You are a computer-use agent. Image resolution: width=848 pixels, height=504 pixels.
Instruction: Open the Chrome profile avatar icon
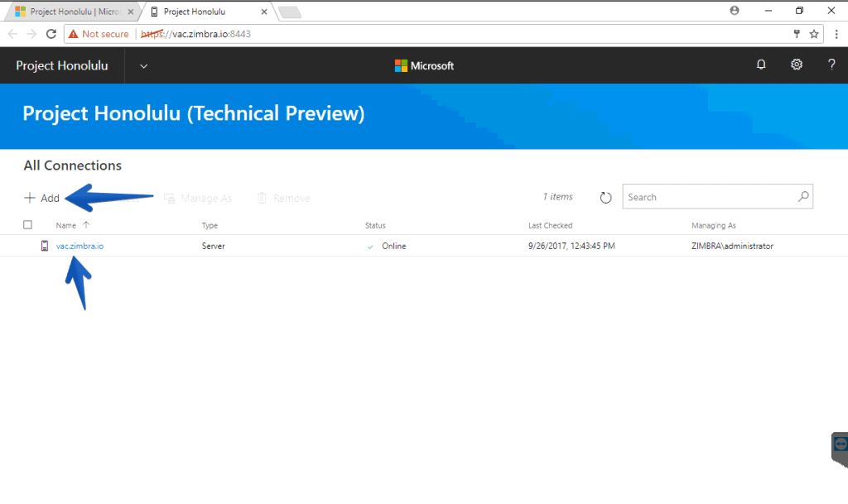(x=735, y=10)
